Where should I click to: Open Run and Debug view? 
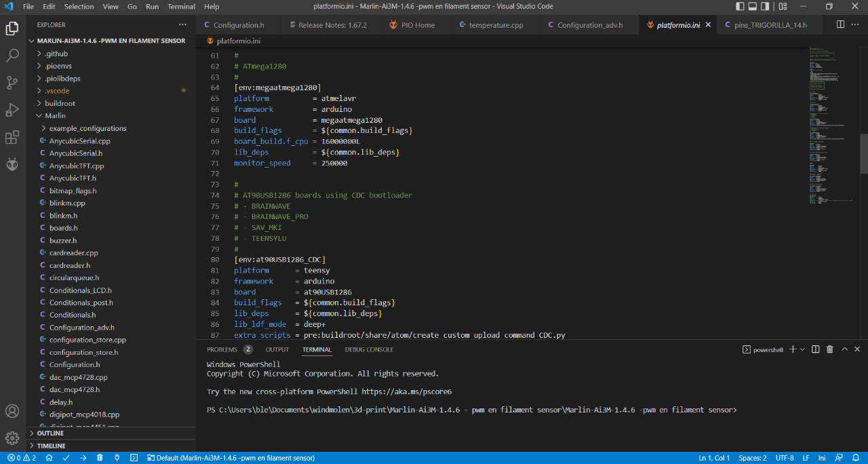pyautogui.click(x=12, y=110)
